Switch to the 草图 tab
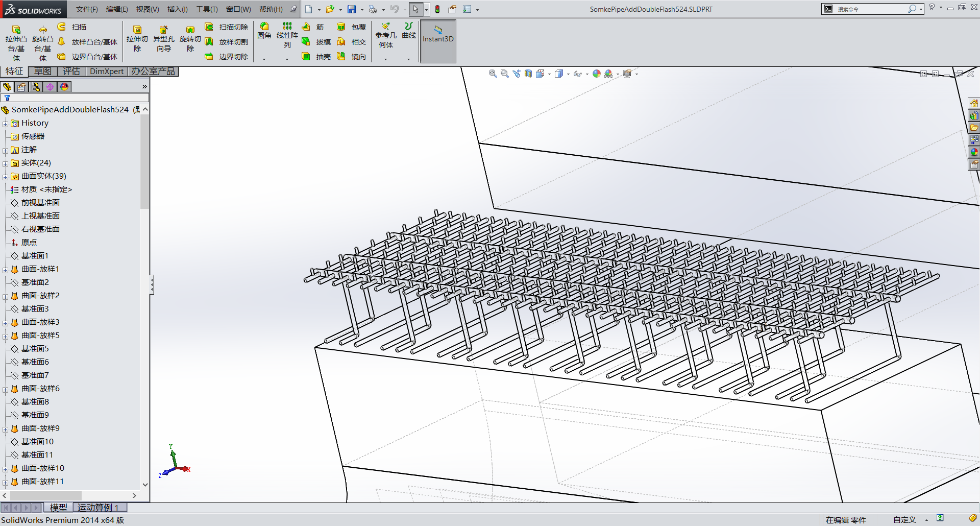 click(x=43, y=71)
